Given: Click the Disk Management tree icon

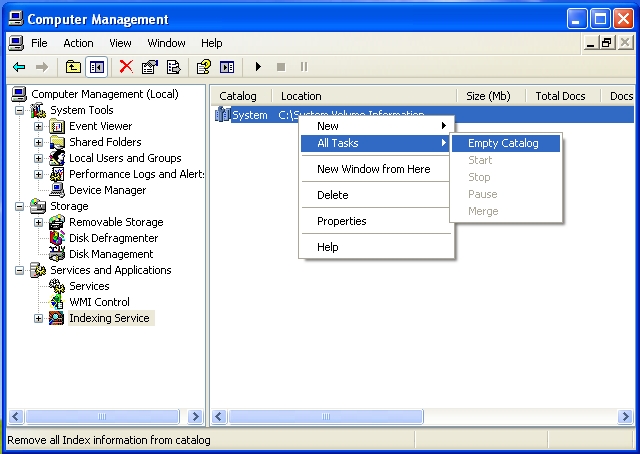Looking at the screenshot, I should [x=57, y=254].
